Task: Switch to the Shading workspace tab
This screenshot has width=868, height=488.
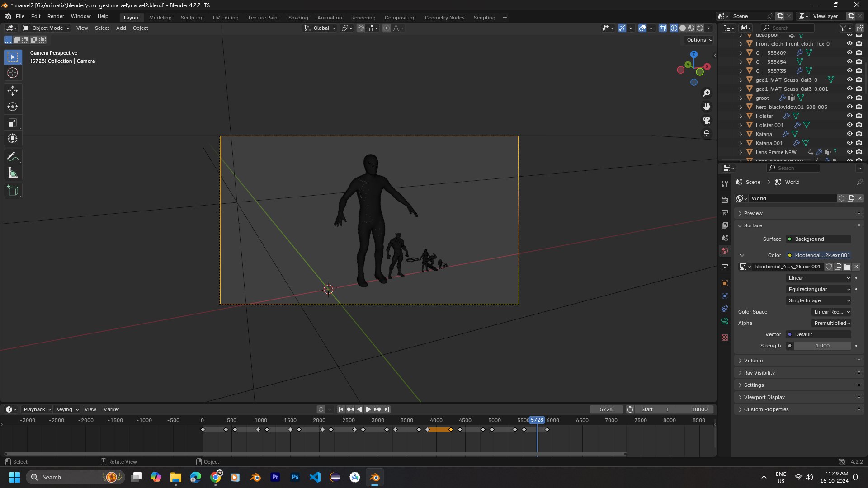Action: click(298, 18)
